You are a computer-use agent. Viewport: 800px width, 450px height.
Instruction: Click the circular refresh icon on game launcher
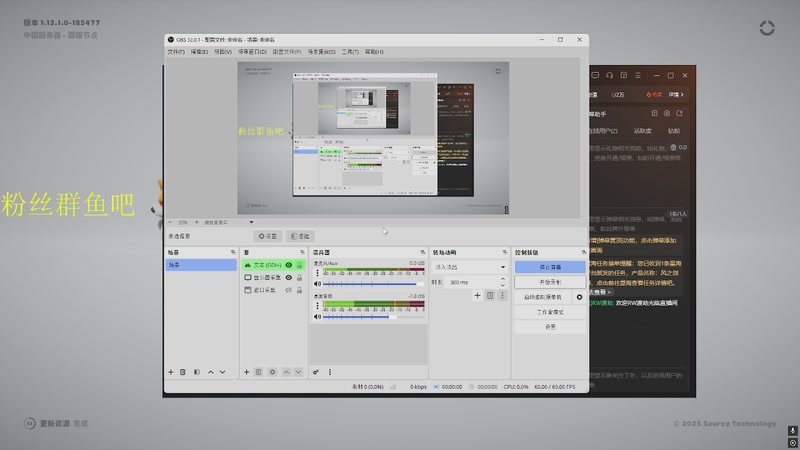coord(767,28)
